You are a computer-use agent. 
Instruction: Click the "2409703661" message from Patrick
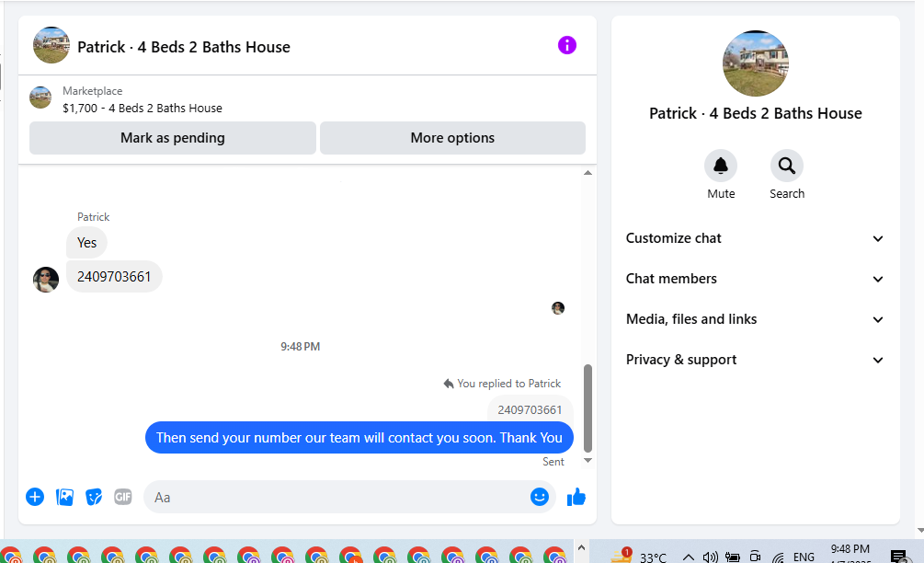point(114,277)
